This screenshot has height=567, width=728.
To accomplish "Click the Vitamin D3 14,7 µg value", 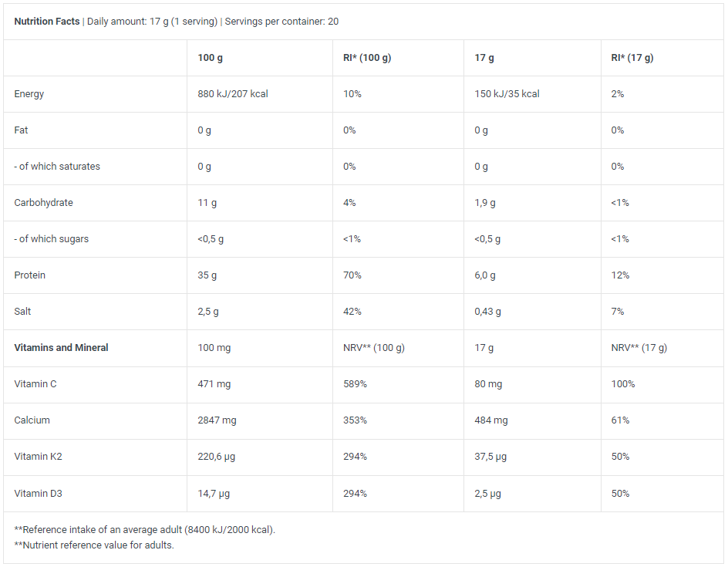I will 214,493.
